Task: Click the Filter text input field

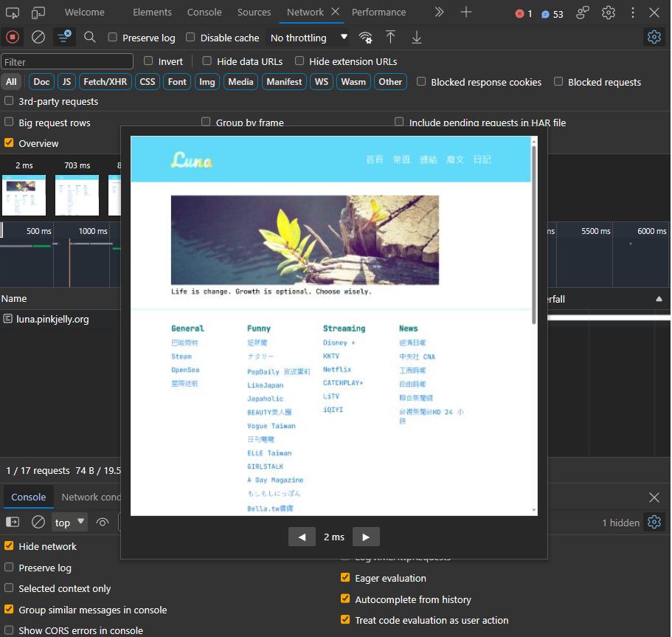Action: (67, 62)
